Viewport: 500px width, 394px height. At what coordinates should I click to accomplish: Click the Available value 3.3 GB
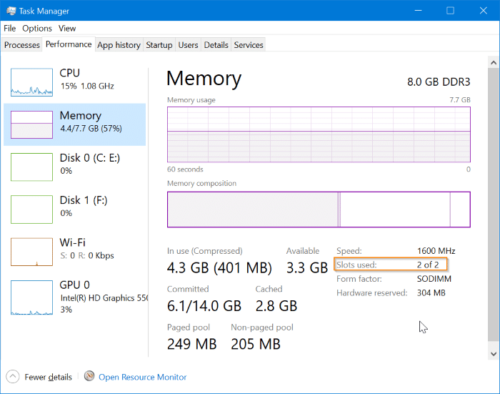click(307, 268)
